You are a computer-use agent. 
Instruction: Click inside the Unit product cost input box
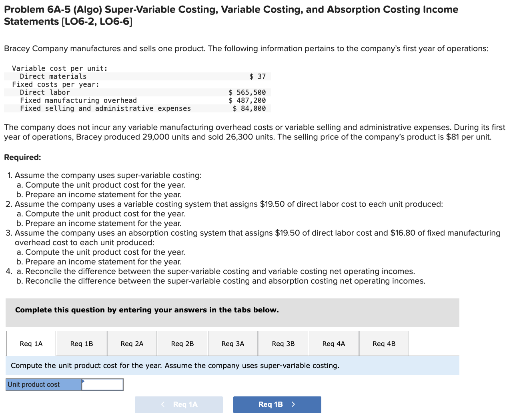pos(103,384)
